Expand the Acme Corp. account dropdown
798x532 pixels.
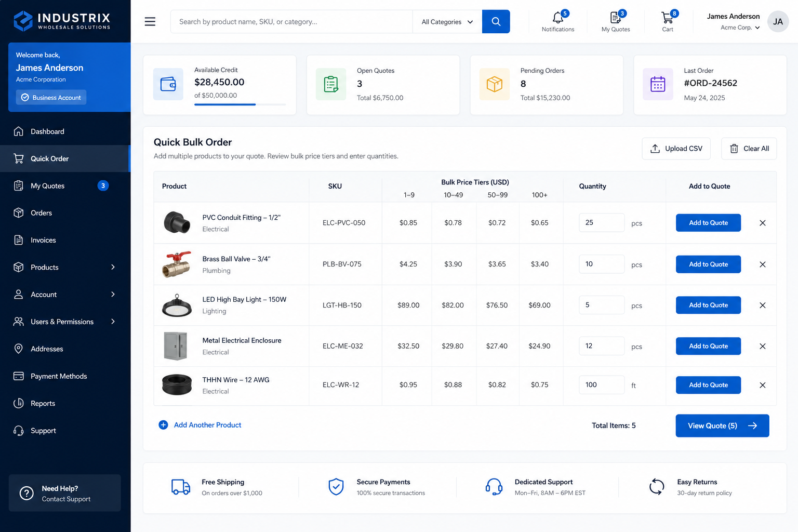tap(740, 28)
